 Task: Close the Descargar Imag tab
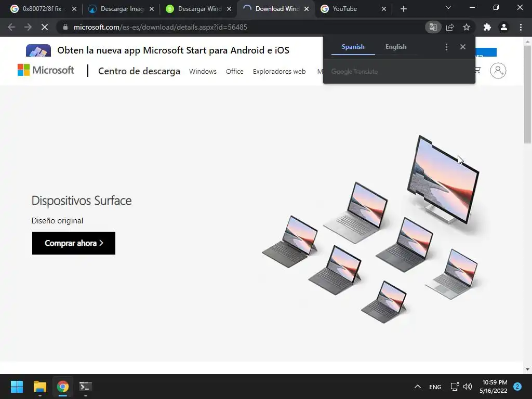tap(152, 9)
